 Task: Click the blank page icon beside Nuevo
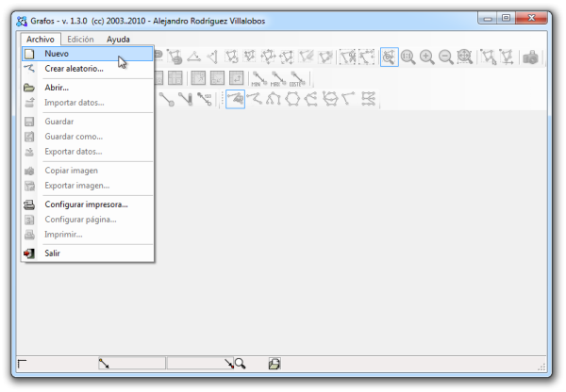[29, 54]
